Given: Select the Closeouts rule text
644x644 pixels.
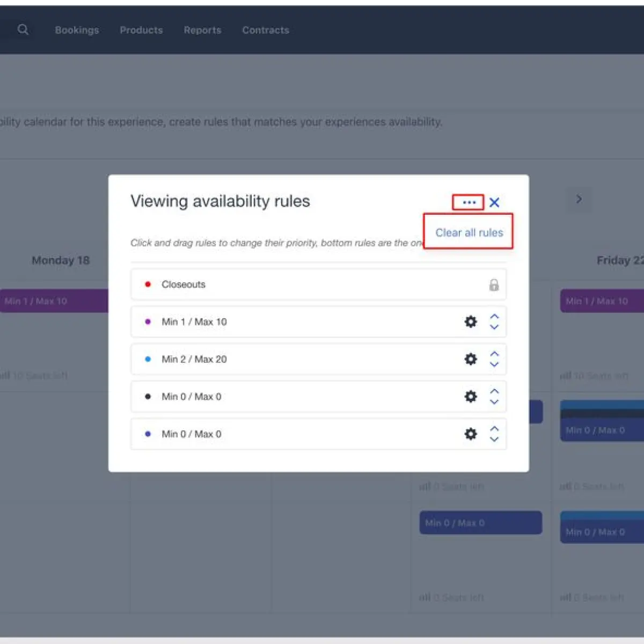Looking at the screenshot, I should click(184, 284).
